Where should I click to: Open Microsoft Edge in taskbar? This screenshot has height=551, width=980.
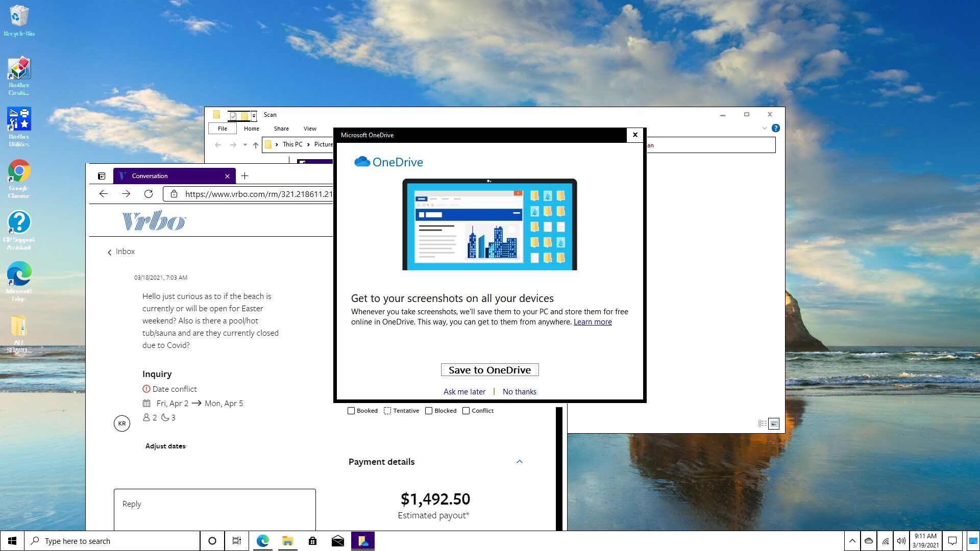point(262,541)
